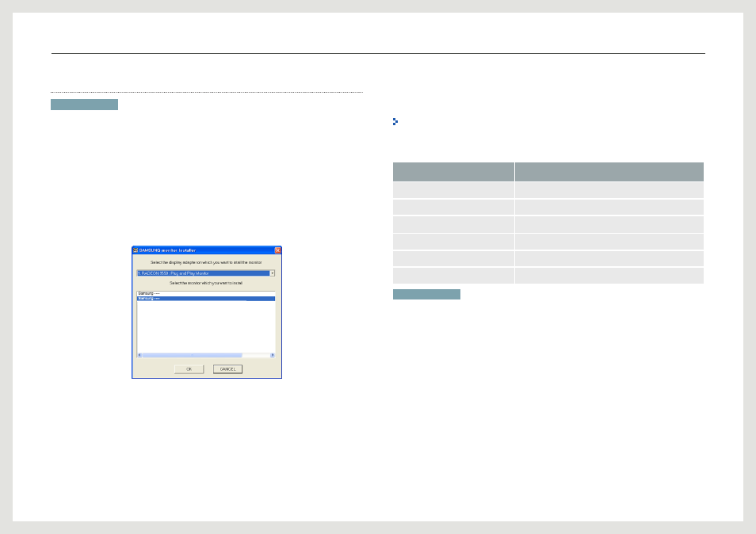Click the CANCEL button in the installer dialog

[x=227, y=369]
